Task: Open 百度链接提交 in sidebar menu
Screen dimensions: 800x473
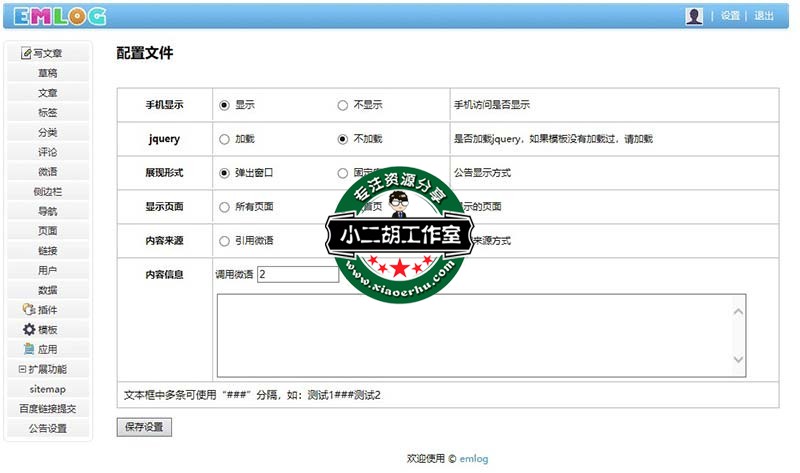Action: coord(47,408)
